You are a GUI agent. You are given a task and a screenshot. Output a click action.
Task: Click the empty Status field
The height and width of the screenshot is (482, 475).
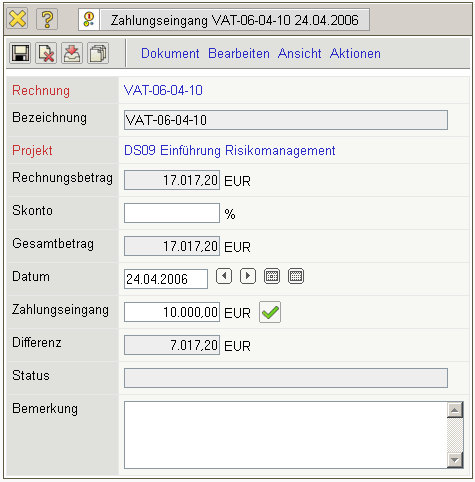click(x=286, y=378)
